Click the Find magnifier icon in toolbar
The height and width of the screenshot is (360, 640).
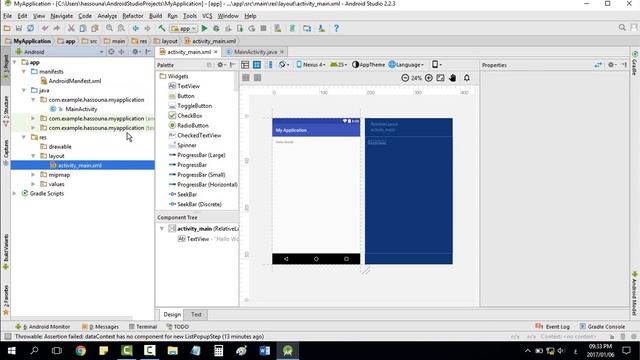click(x=109, y=28)
